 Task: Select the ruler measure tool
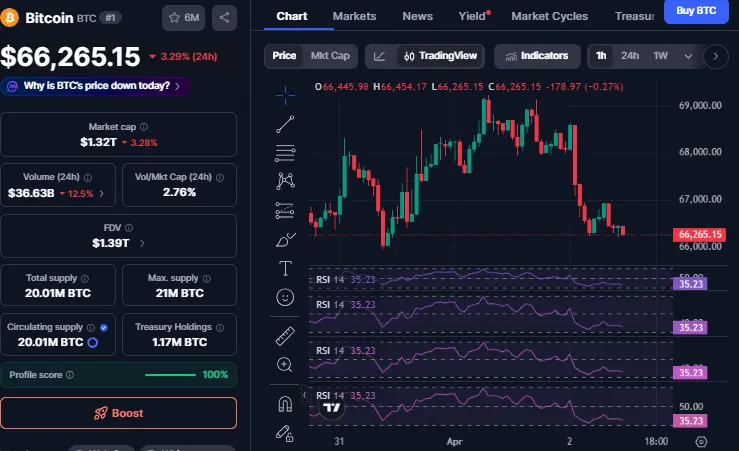[285, 336]
